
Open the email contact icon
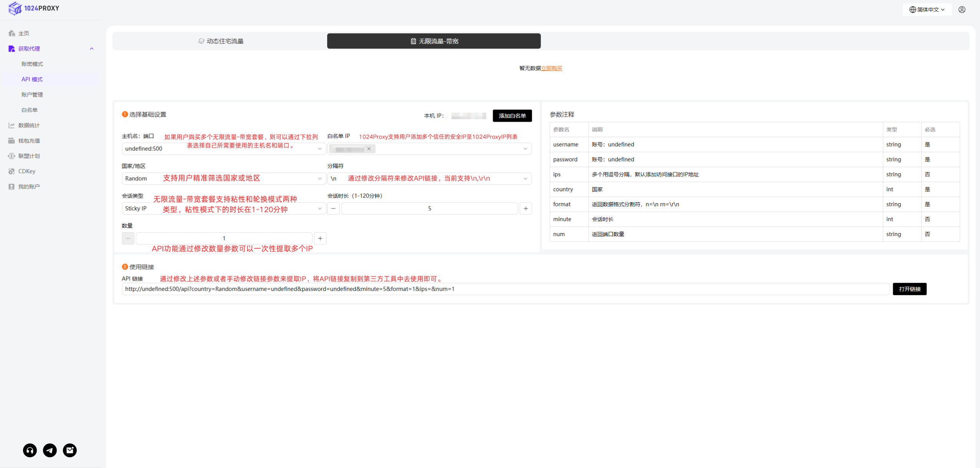click(x=70, y=450)
